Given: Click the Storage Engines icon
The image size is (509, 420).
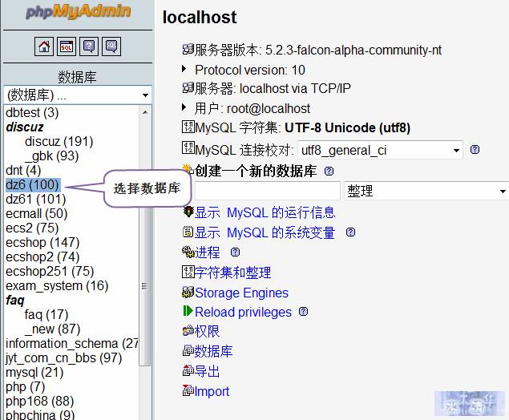Looking at the screenshot, I should (x=188, y=292).
